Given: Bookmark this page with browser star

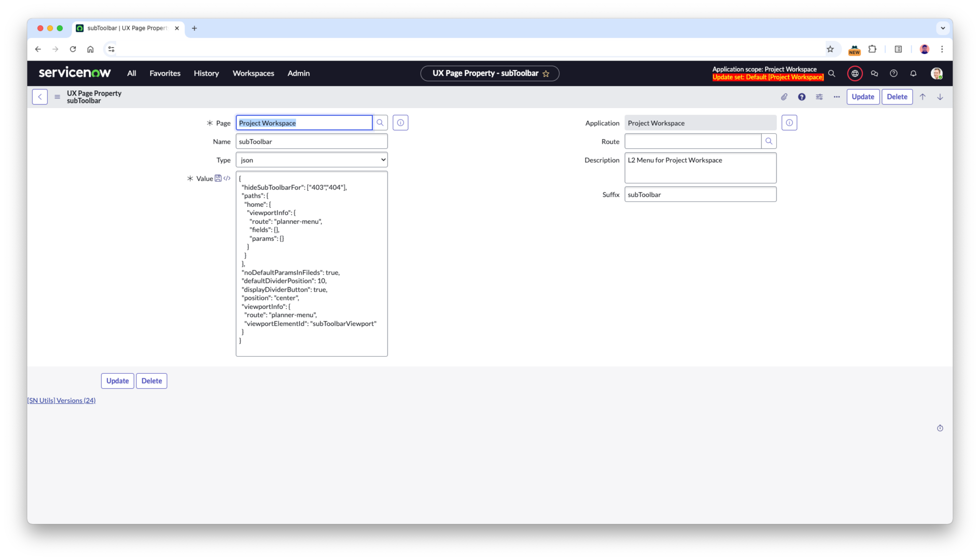Looking at the screenshot, I should pos(830,49).
